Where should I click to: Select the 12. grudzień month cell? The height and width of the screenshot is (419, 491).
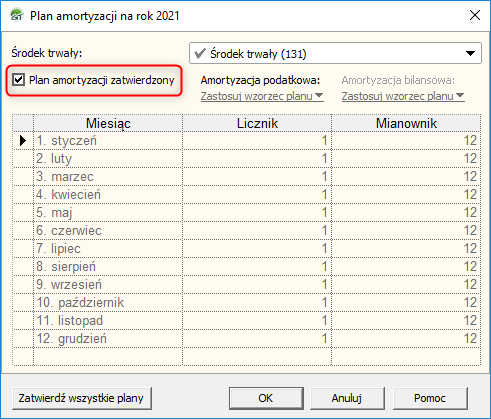(108, 339)
